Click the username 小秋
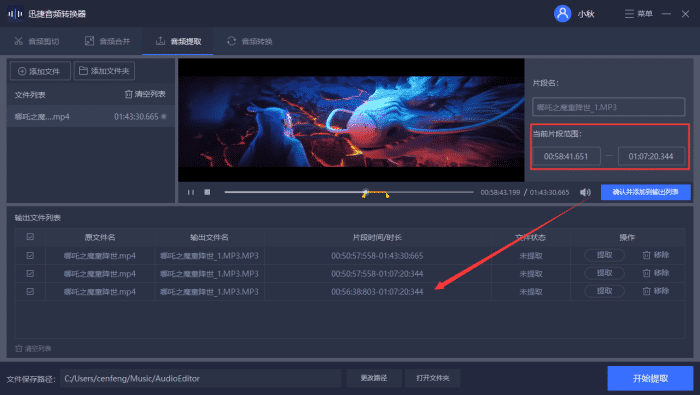This screenshot has height=395, width=700. [586, 14]
